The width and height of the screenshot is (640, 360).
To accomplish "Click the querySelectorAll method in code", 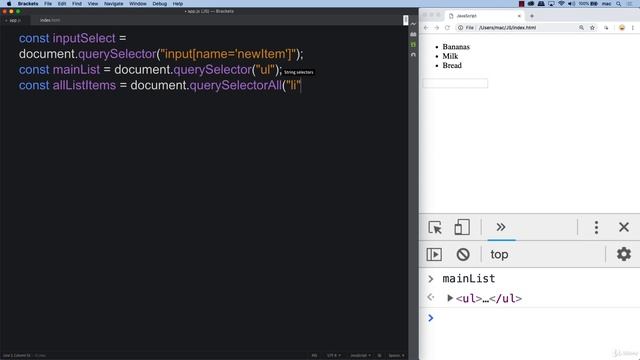I will tap(236, 85).
